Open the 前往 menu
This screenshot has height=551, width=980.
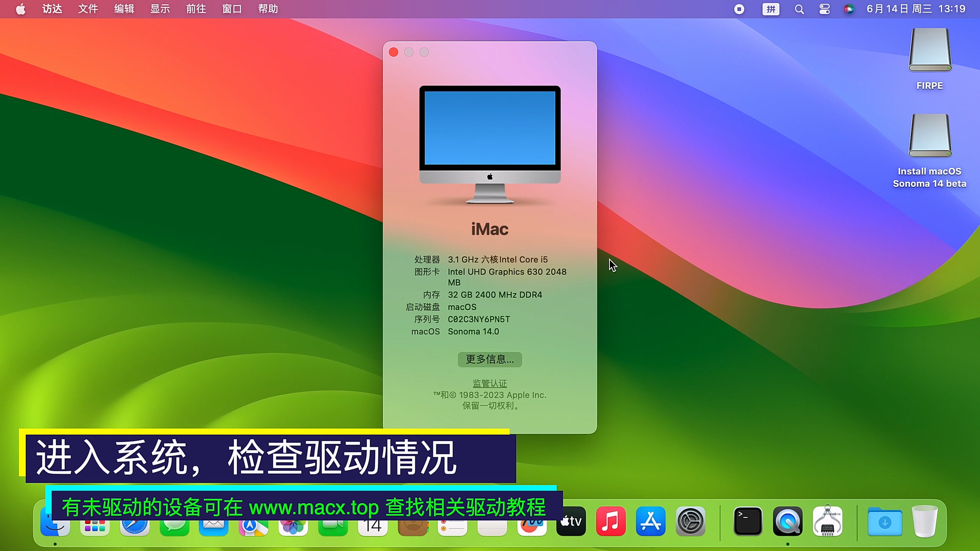coord(196,9)
